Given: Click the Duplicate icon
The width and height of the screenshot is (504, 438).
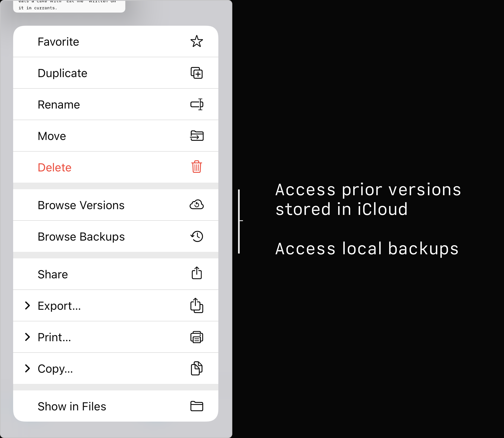Looking at the screenshot, I should (196, 73).
